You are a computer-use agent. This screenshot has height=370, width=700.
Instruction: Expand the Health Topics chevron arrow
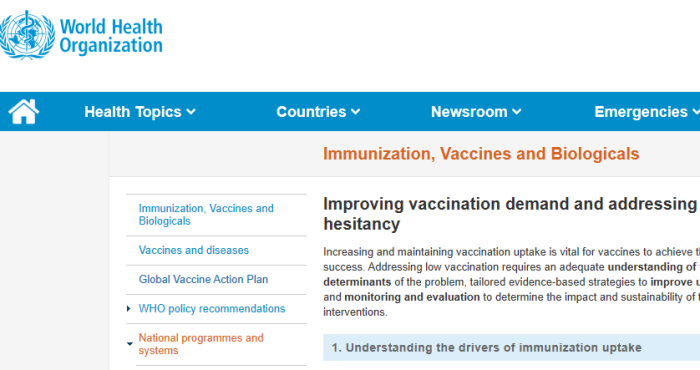point(191,112)
